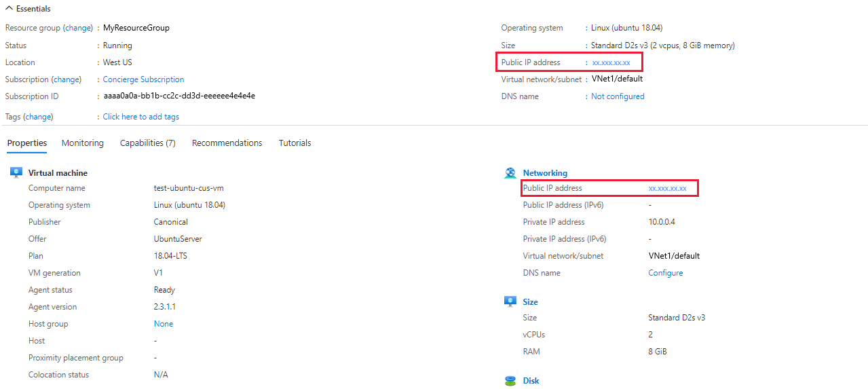The image size is (868, 389).
Task: Open the Size section heading link
Action: coord(531,302)
